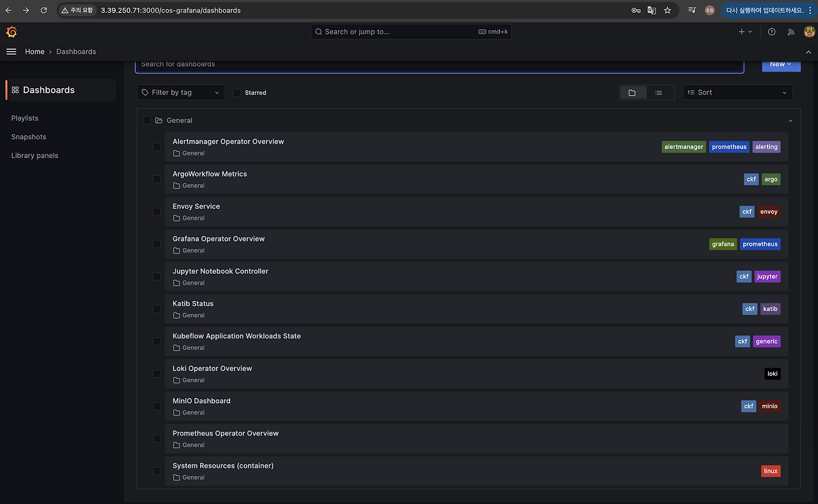The height and width of the screenshot is (504, 818).
Task: Click the jupyter tag
Action: [x=767, y=277]
